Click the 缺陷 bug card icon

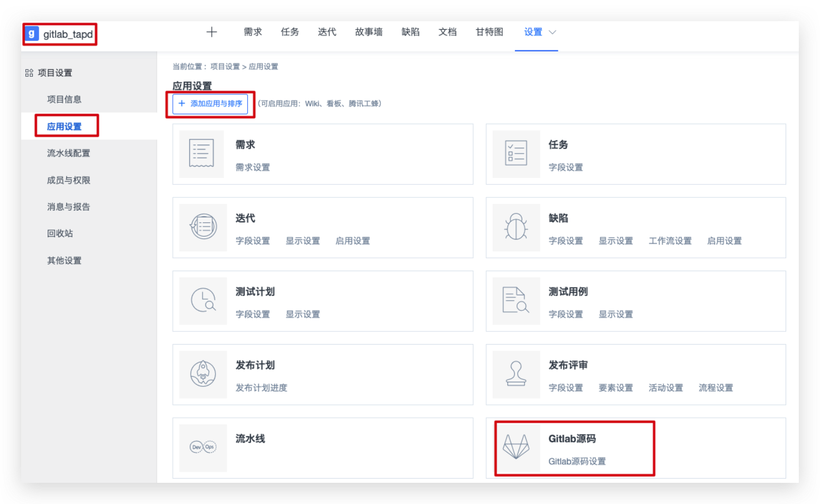[x=516, y=227]
